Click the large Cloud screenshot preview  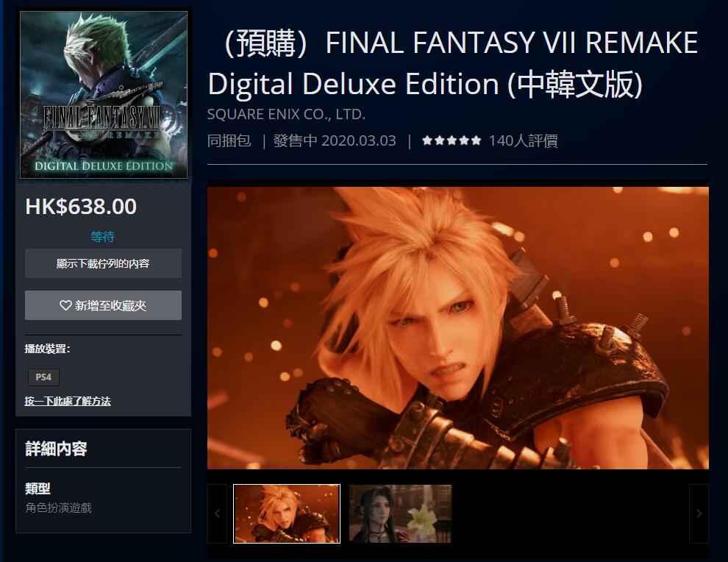coord(458,328)
